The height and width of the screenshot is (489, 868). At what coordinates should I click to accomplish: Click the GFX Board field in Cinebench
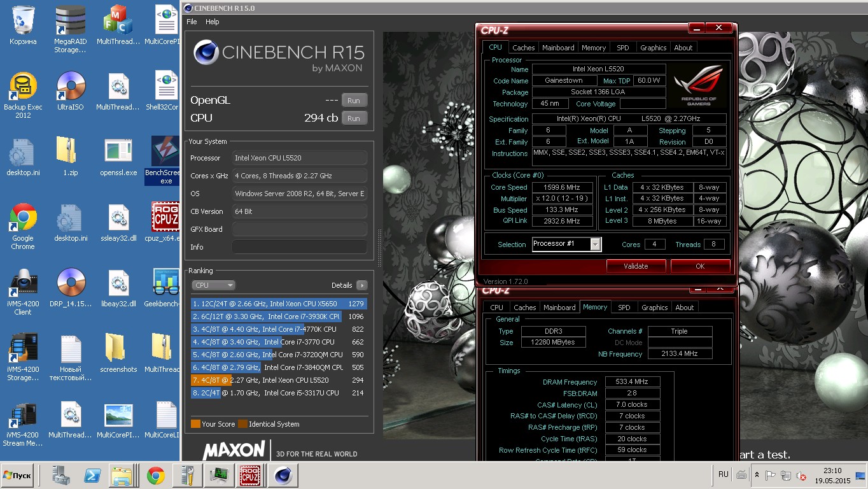click(x=300, y=229)
